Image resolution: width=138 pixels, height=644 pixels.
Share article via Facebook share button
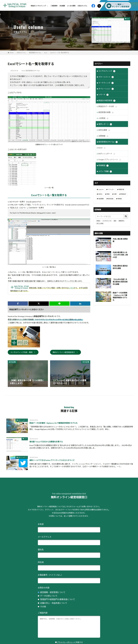coord(18,304)
